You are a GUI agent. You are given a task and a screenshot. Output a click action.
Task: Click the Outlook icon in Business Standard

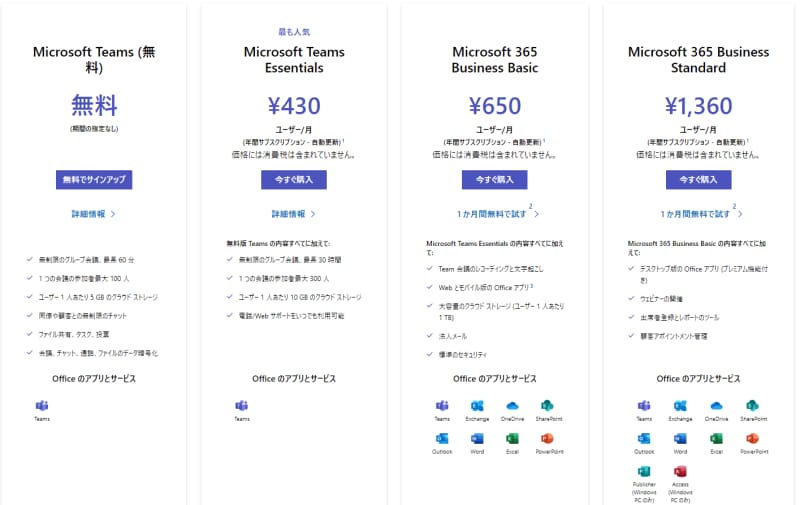coord(645,438)
